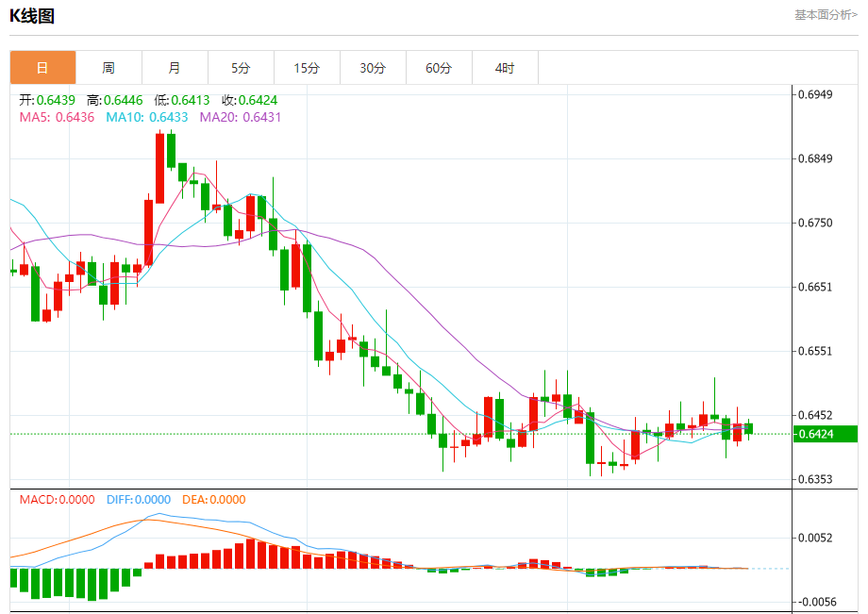Click the last green candlestick on the chart
This screenshot has height=614, width=868.
click(x=748, y=429)
